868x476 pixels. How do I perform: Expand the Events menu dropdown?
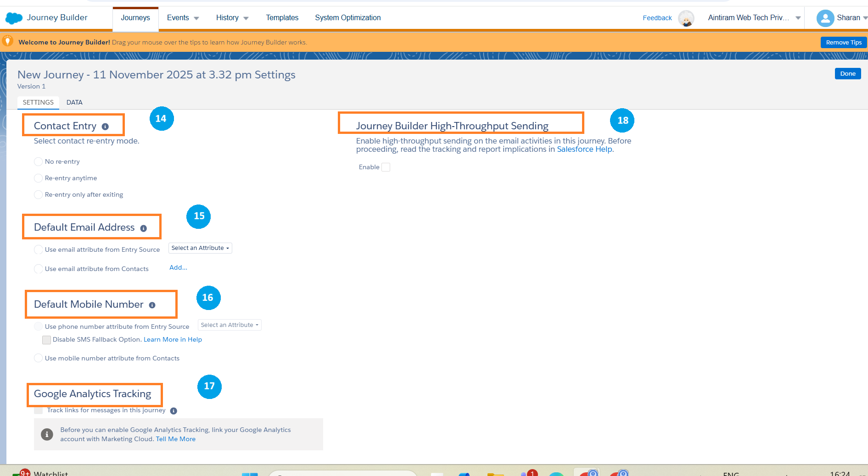pos(183,18)
